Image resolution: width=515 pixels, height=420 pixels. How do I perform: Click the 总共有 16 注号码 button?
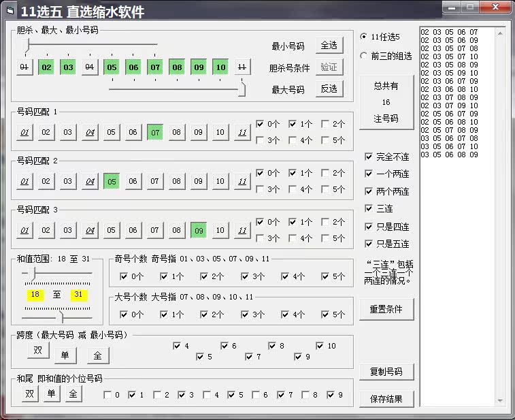pyautogui.click(x=386, y=102)
